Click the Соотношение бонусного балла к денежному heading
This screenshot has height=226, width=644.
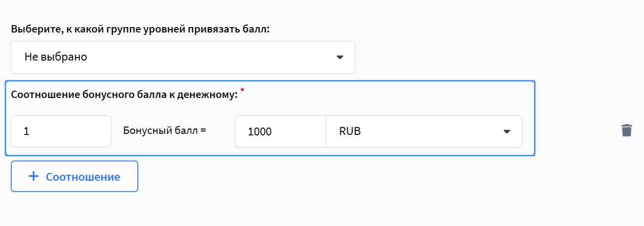click(x=124, y=95)
